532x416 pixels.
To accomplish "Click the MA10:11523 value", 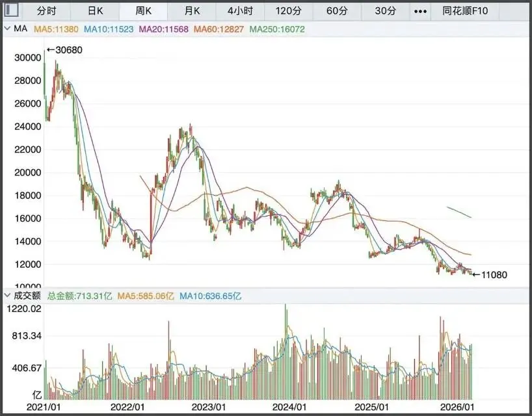I will click(x=109, y=29).
